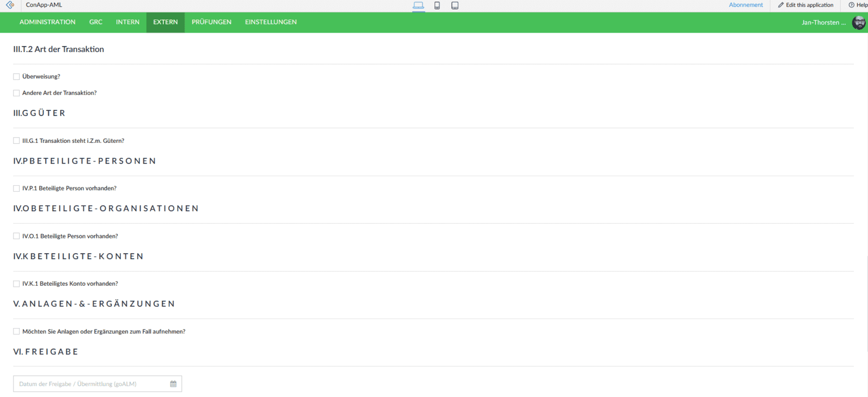868x397 pixels.
Task: Enable Anlagen oder Ergänzungen checkbox
Action: coord(16,331)
